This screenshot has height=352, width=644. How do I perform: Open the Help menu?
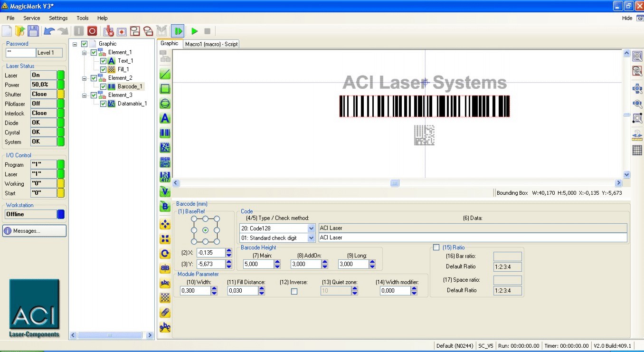click(103, 18)
